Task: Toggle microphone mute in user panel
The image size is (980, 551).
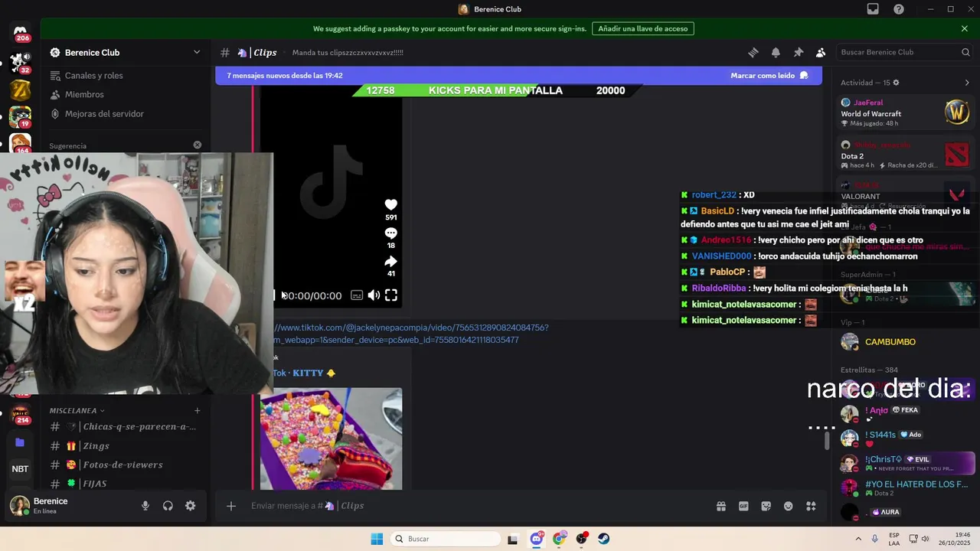Action: coord(145,506)
